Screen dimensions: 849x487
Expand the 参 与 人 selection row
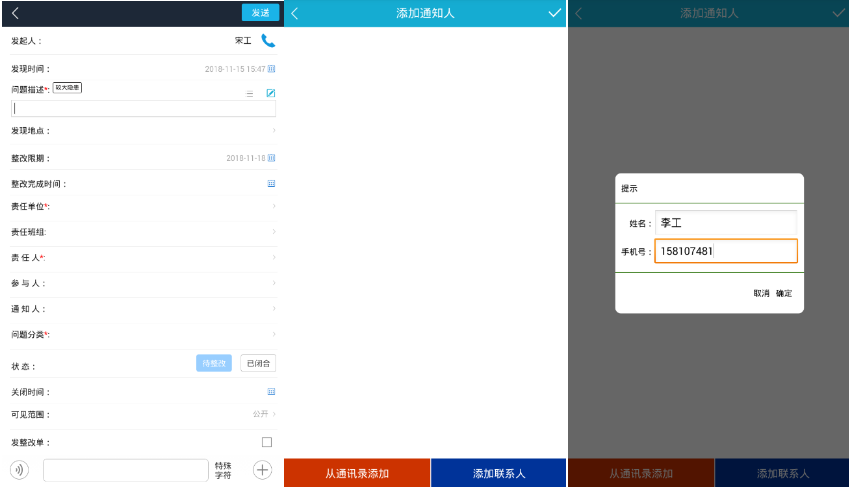click(143, 283)
